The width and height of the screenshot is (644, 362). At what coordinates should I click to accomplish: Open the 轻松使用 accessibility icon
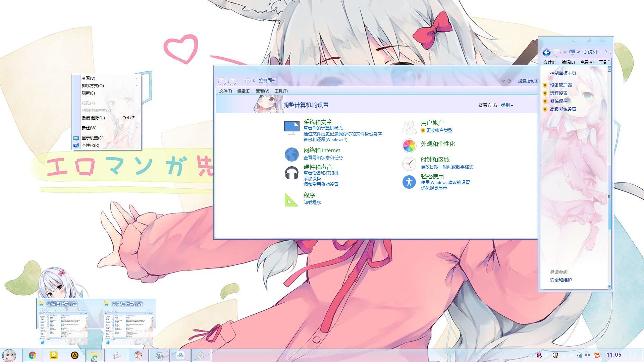409,182
